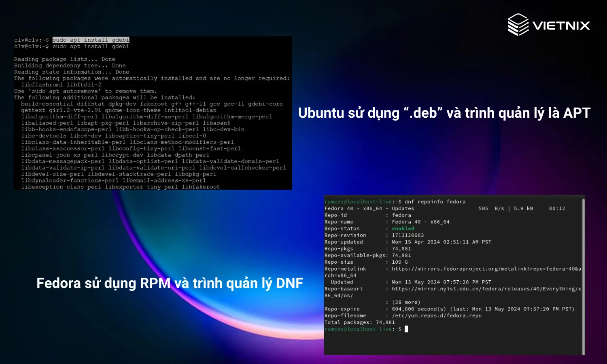Click 'Total packages: 74,881' line
The height and width of the screenshot is (364, 607).
(x=360, y=323)
